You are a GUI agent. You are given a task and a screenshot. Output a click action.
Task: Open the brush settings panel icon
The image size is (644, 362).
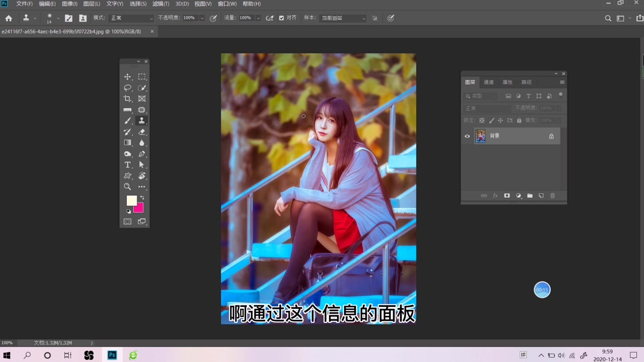[x=68, y=18]
